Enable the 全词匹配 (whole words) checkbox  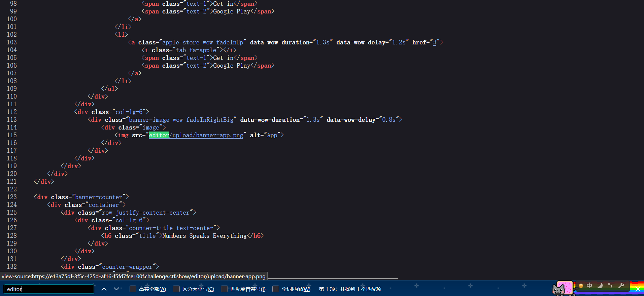276,289
